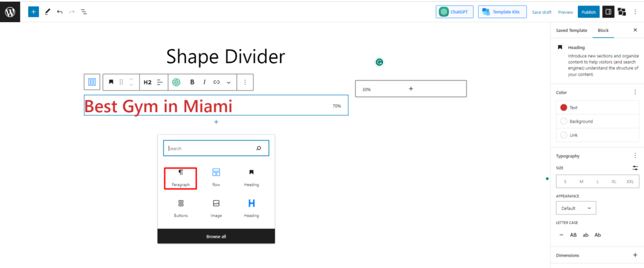Select font size XL
This screenshot has height=268, width=644.
614,181
